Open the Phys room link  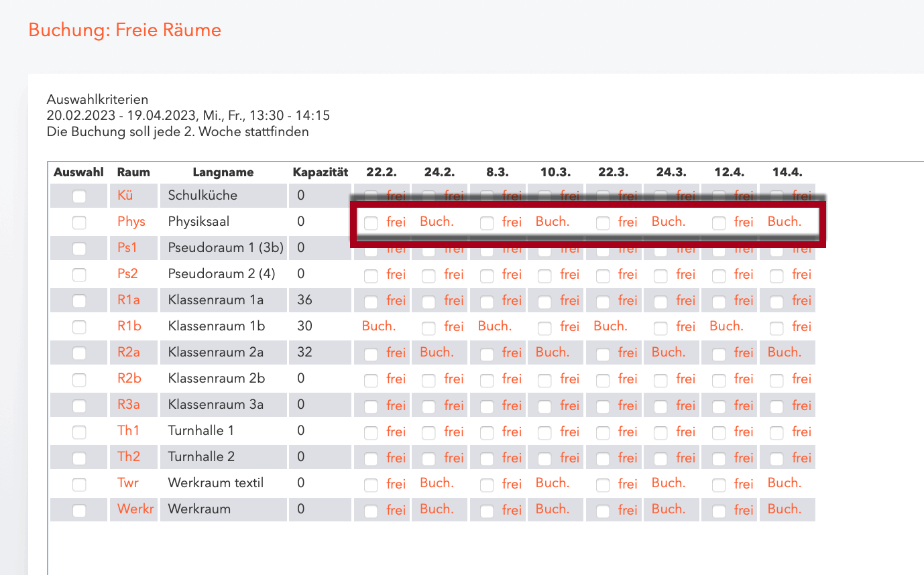click(131, 221)
